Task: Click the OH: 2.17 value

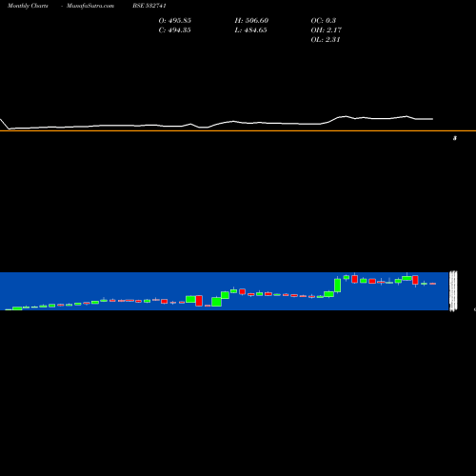Action: [x=327, y=30]
